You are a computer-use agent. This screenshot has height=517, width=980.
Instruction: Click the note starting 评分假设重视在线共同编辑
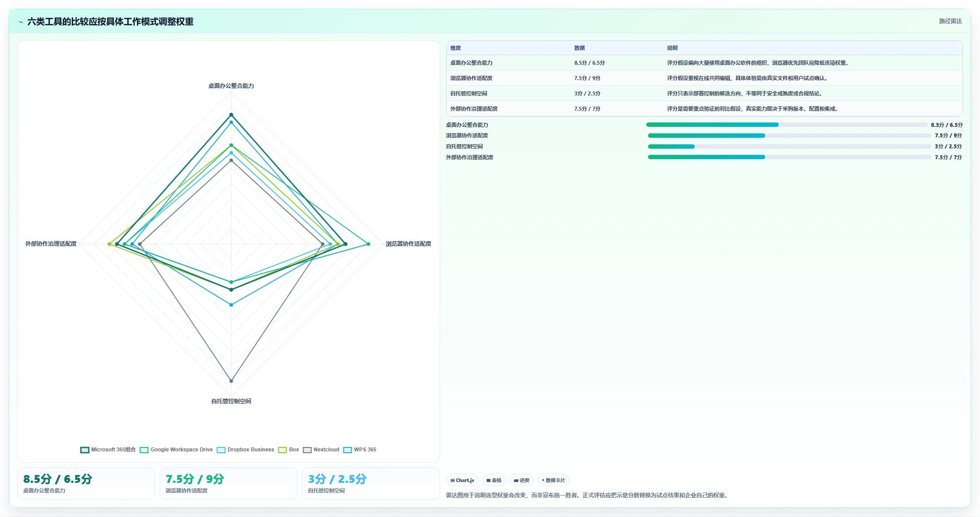tap(748, 78)
